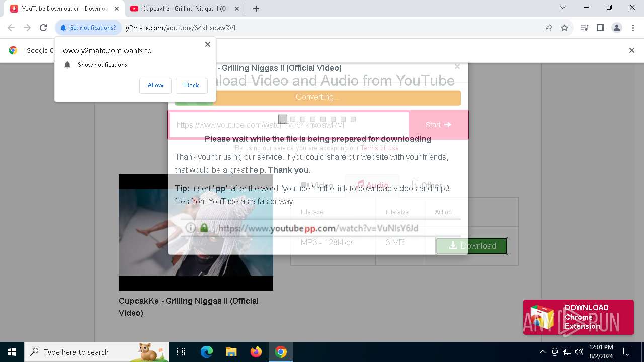Close the notification permission popup
This screenshot has width=644, height=362.
[208, 44]
